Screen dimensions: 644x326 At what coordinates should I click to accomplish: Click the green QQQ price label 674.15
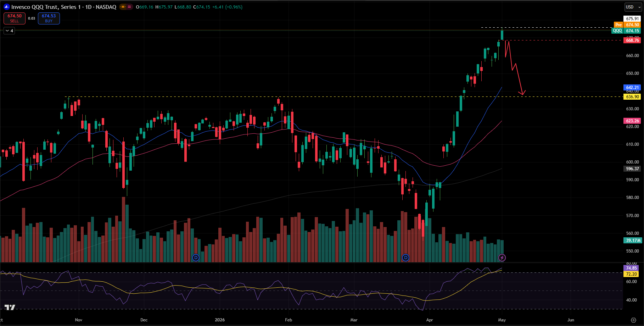626,31
